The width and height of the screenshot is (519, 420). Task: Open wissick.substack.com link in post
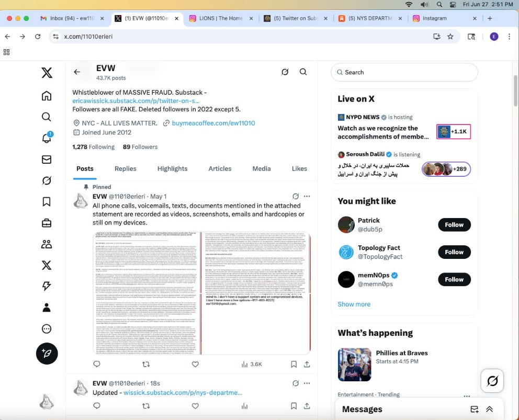[x=183, y=392]
